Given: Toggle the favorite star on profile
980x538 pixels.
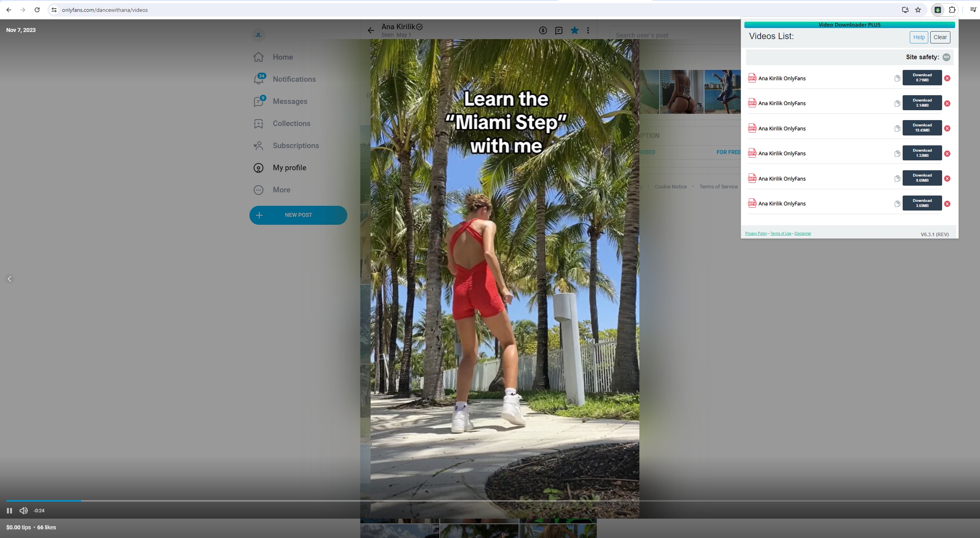Looking at the screenshot, I should (x=574, y=30).
